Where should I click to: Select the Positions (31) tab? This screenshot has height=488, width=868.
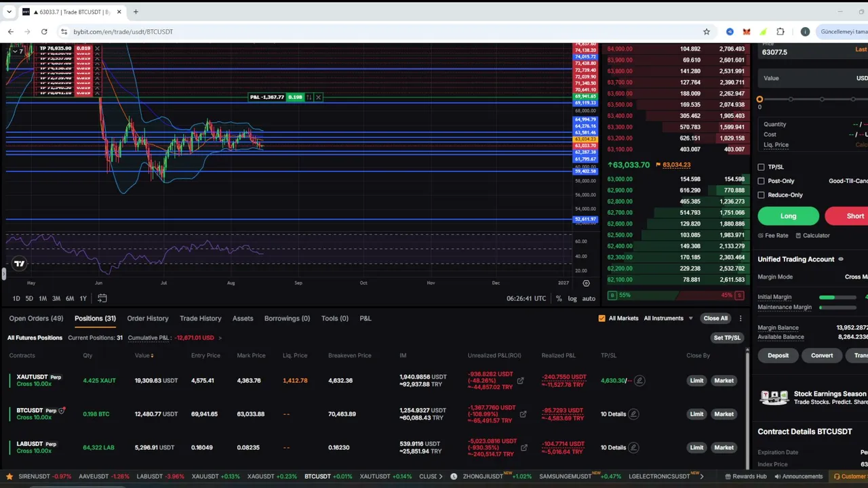[95, 319]
